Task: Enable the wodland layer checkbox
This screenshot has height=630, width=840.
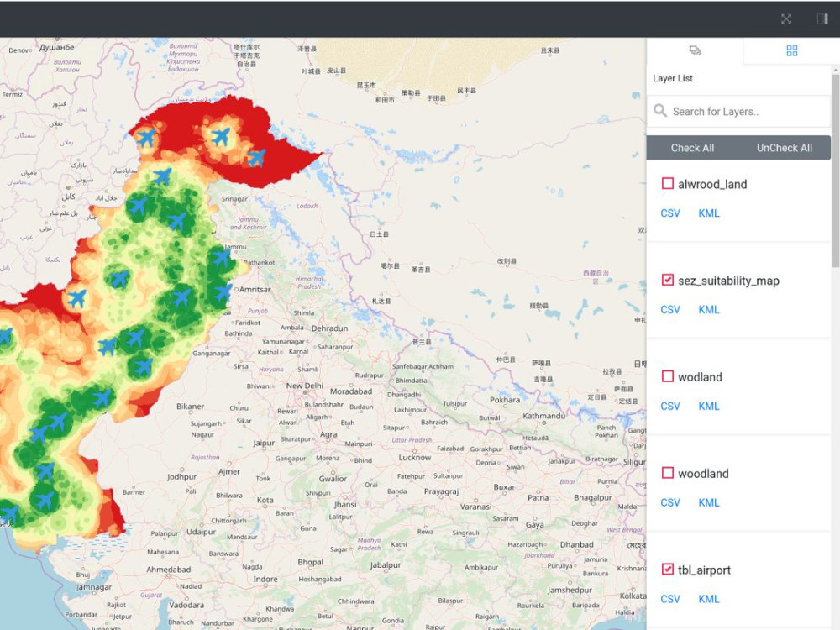Action: (x=668, y=376)
